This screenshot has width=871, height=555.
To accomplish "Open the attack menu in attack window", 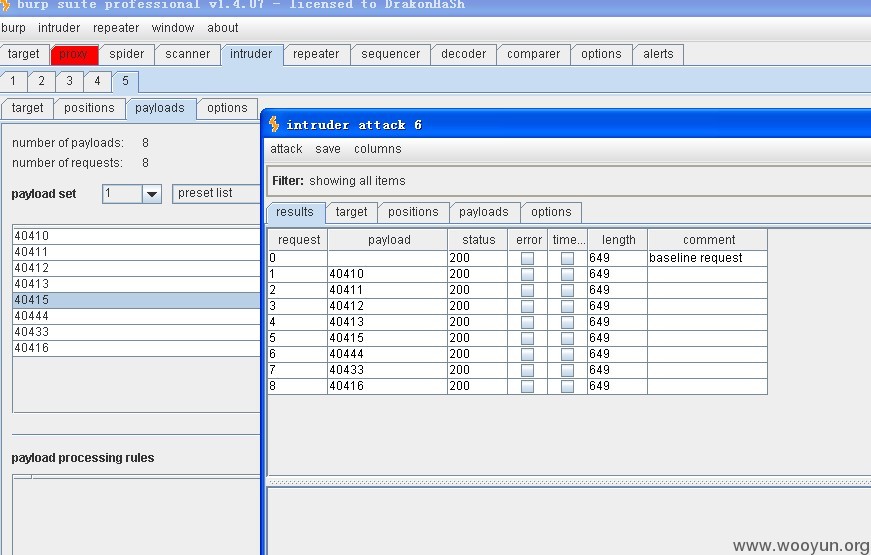I will click(x=286, y=149).
